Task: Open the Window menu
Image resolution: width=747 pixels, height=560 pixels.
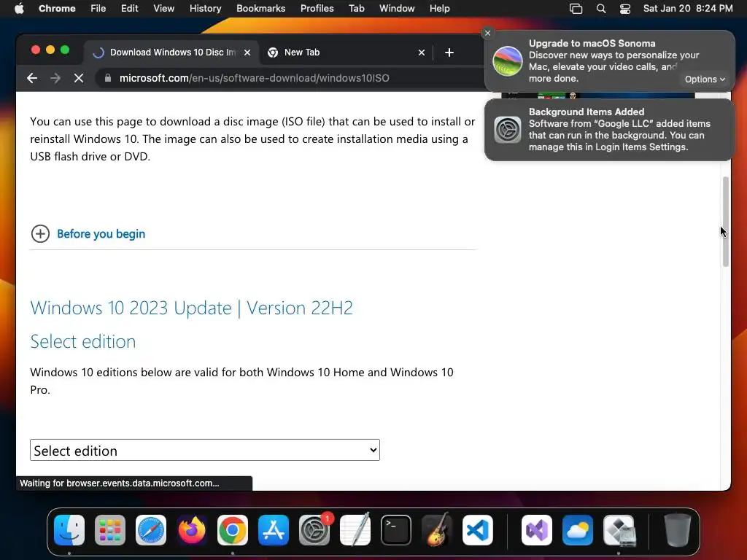Action: [x=397, y=8]
